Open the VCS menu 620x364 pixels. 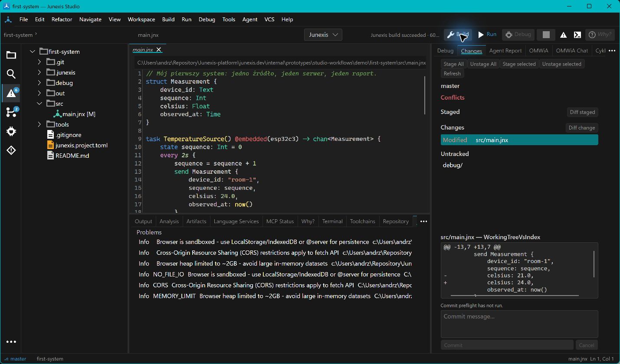click(x=269, y=19)
